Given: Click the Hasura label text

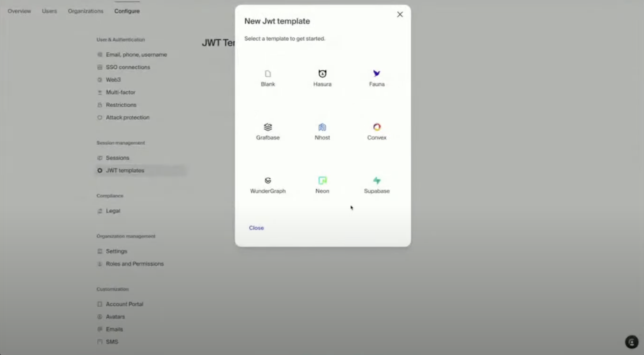Looking at the screenshot, I should [x=322, y=84].
